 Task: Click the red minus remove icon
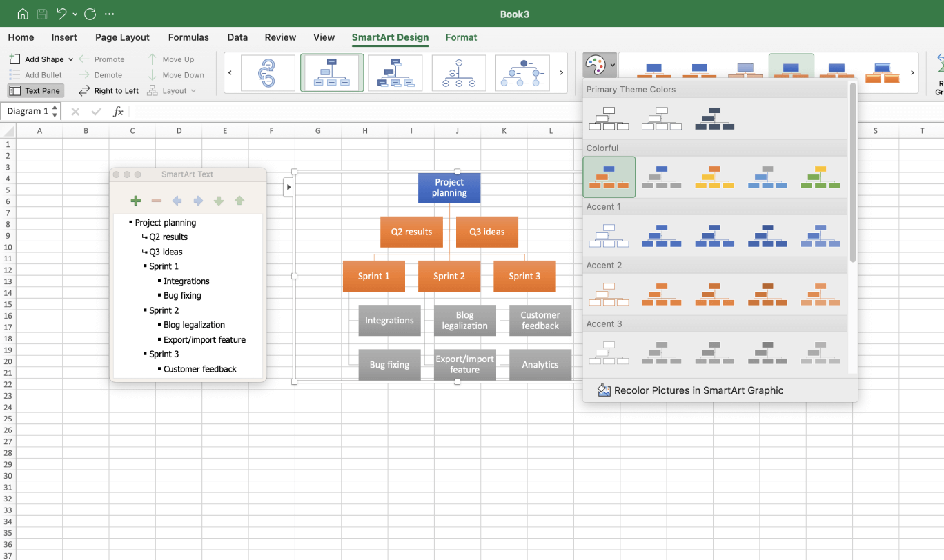[156, 201]
